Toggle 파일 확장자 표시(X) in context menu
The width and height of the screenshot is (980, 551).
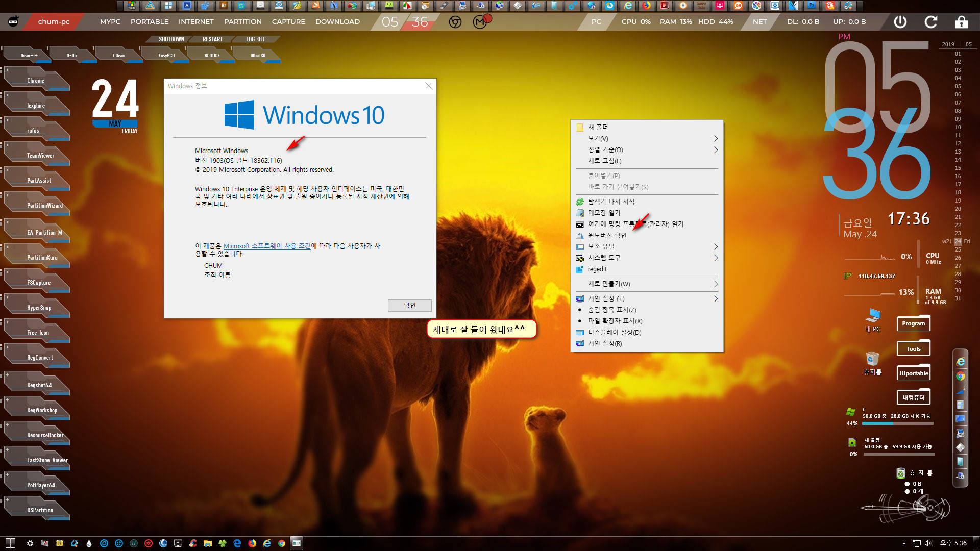click(647, 321)
